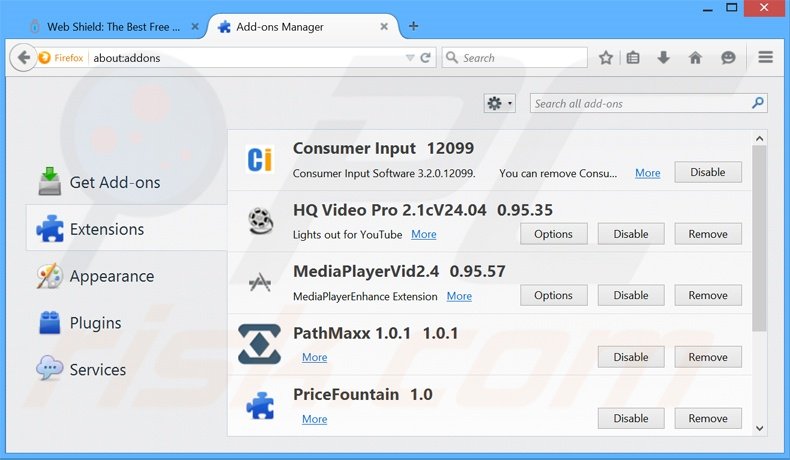The image size is (790, 460).
Task: Click the magnifier in Search all add-ons
Action: coord(757,103)
